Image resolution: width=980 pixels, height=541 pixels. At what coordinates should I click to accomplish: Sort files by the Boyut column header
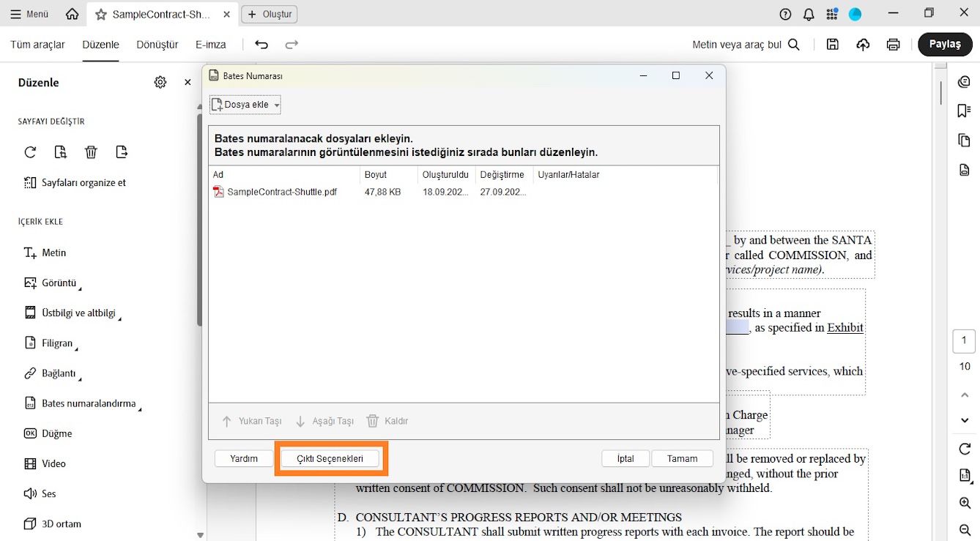click(x=389, y=175)
